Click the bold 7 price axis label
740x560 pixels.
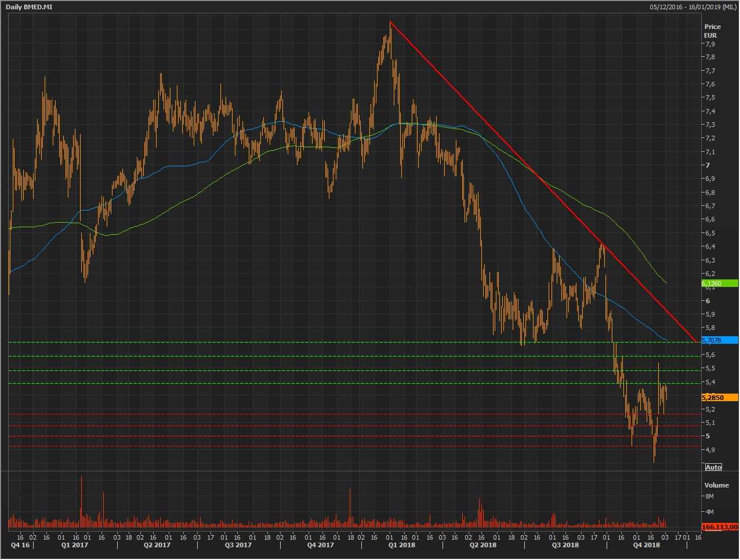click(x=707, y=165)
